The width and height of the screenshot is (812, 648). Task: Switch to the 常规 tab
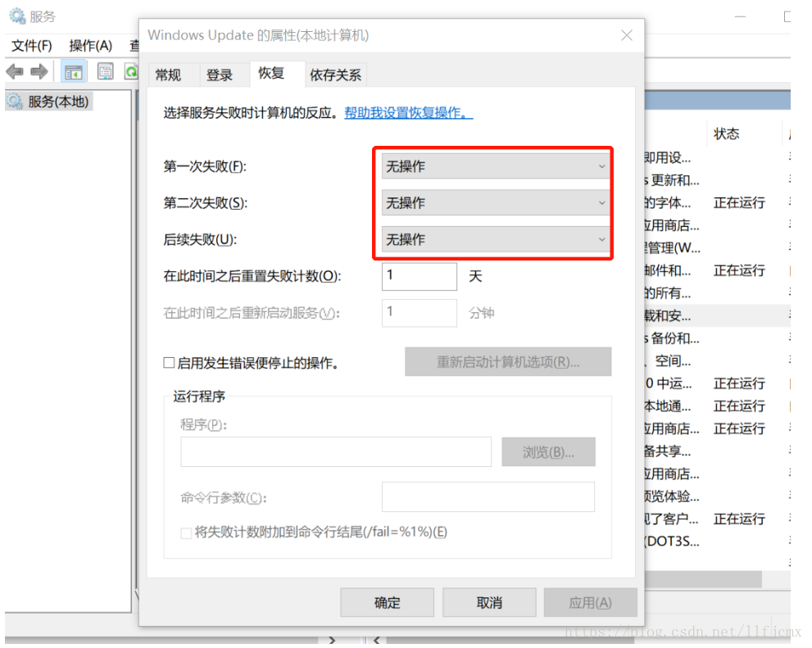click(168, 75)
